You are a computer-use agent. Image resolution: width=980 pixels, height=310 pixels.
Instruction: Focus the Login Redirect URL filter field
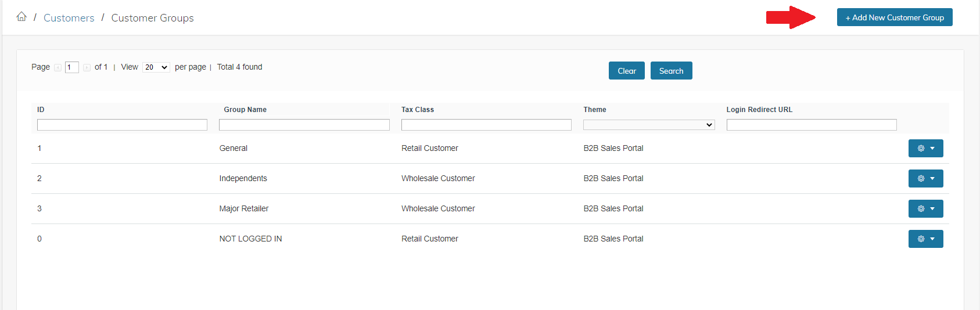tap(811, 125)
